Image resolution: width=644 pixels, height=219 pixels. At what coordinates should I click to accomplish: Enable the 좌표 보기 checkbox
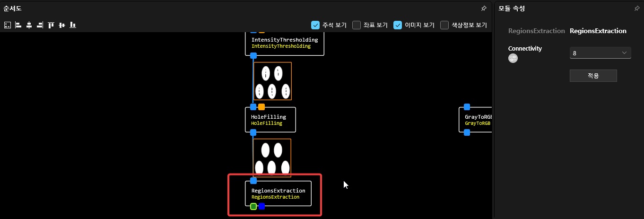pos(357,25)
